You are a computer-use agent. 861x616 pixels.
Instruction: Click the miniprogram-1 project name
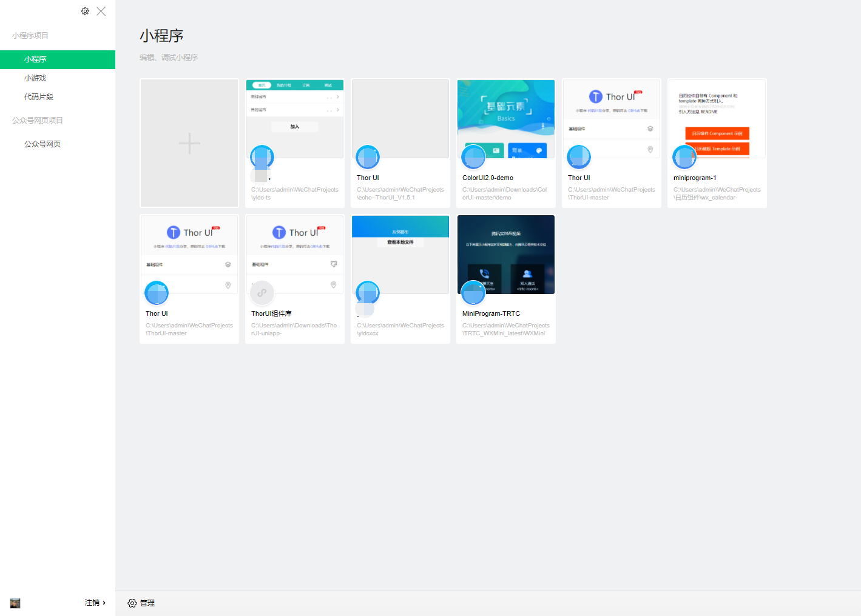[x=695, y=178]
